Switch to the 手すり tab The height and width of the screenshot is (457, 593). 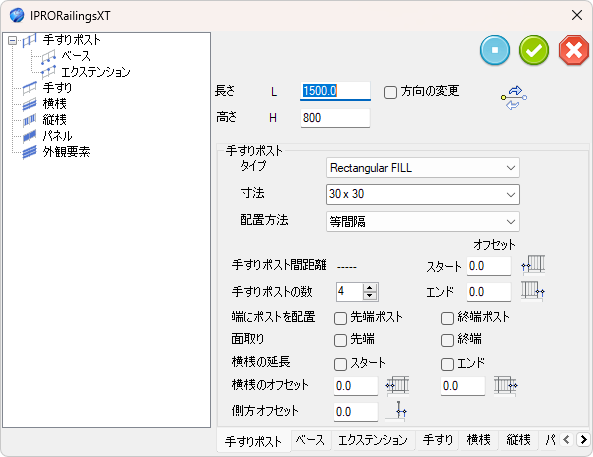[438, 440]
